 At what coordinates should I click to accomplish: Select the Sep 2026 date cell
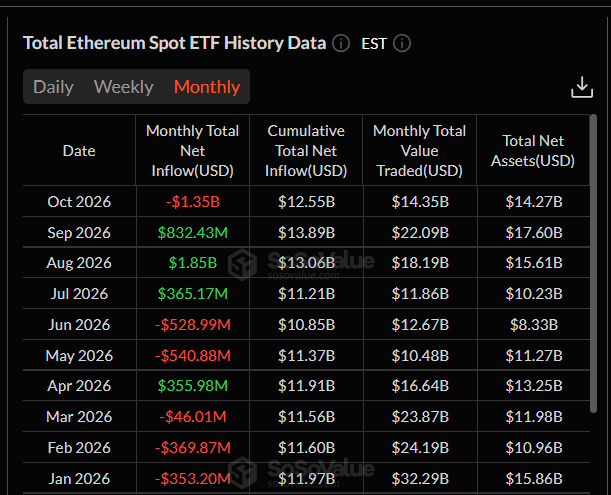pos(79,232)
